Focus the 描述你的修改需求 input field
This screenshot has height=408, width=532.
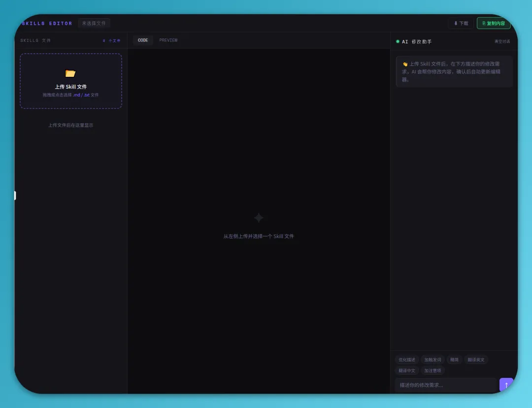445,385
